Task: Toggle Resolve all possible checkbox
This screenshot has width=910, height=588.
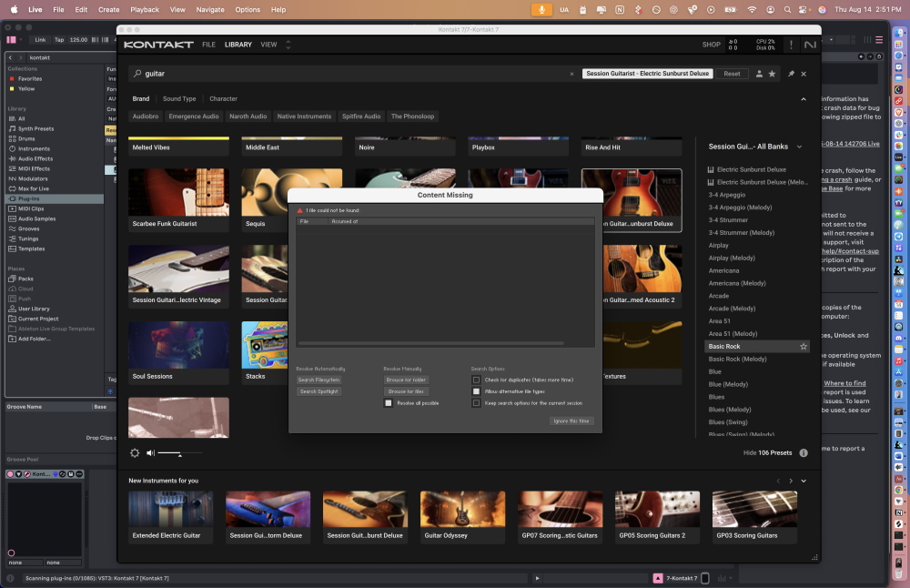Action: pyautogui.click(x=389, y=403)
